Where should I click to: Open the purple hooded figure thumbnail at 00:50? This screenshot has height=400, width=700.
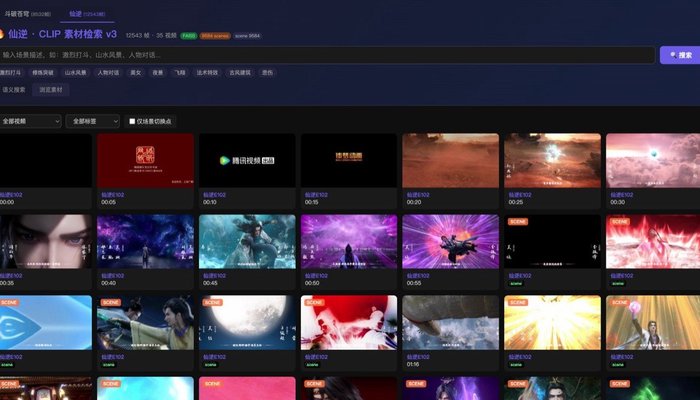tap(349, 242)
